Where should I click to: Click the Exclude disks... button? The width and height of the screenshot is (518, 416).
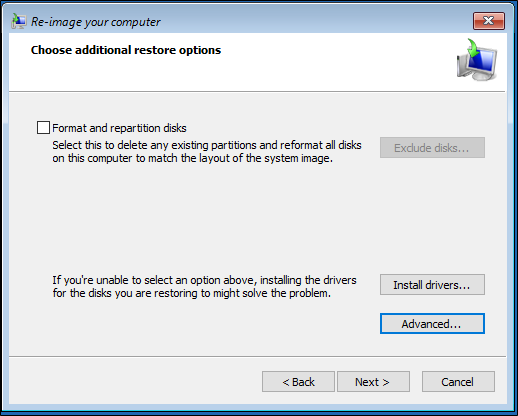[432, 148]
